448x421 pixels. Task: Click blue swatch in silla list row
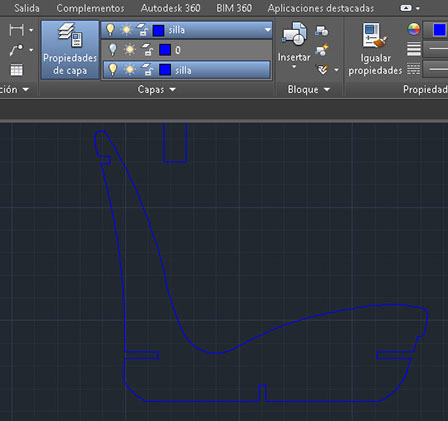click(x=165, y=70)
